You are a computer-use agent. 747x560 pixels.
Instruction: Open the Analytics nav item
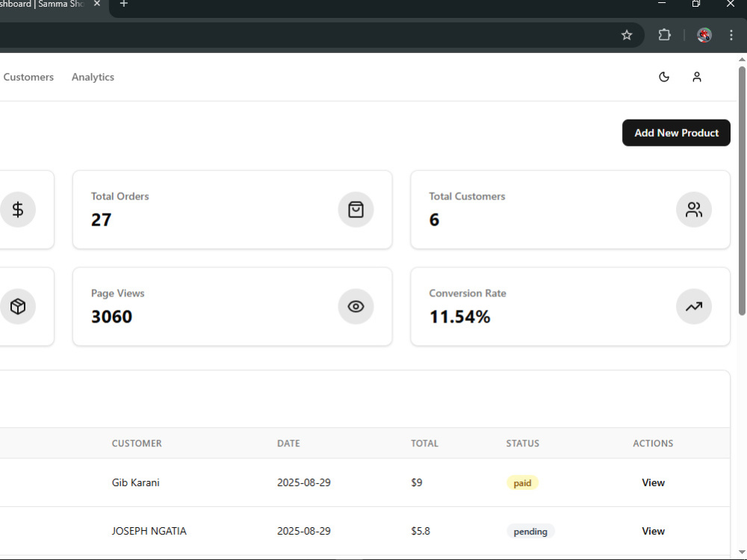93,77
